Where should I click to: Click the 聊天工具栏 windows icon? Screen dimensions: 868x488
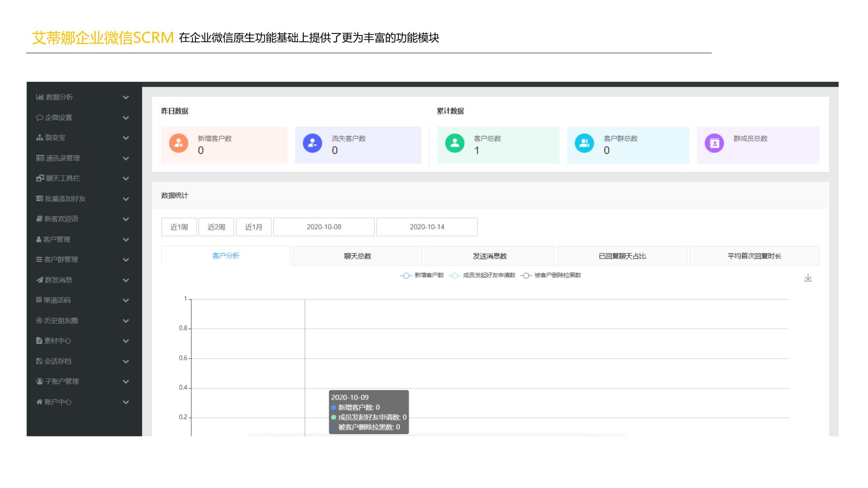pyautogui.click(x=40, y=178)
